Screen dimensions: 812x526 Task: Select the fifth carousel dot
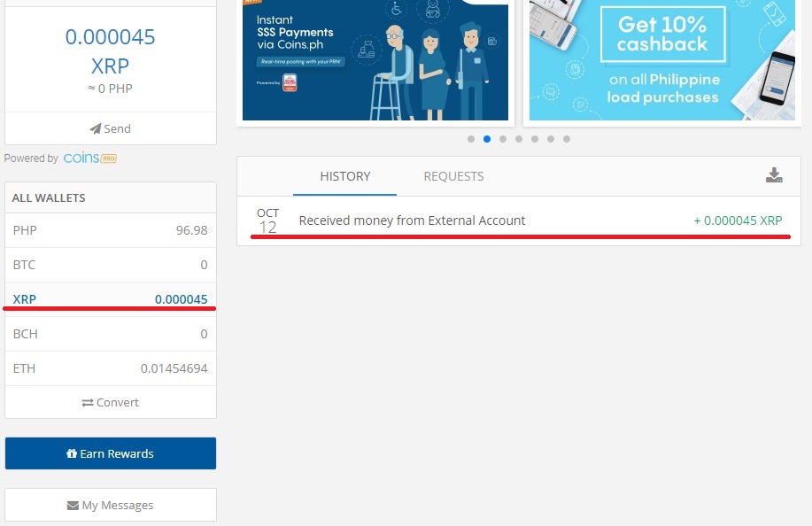[x=535, y=139]
